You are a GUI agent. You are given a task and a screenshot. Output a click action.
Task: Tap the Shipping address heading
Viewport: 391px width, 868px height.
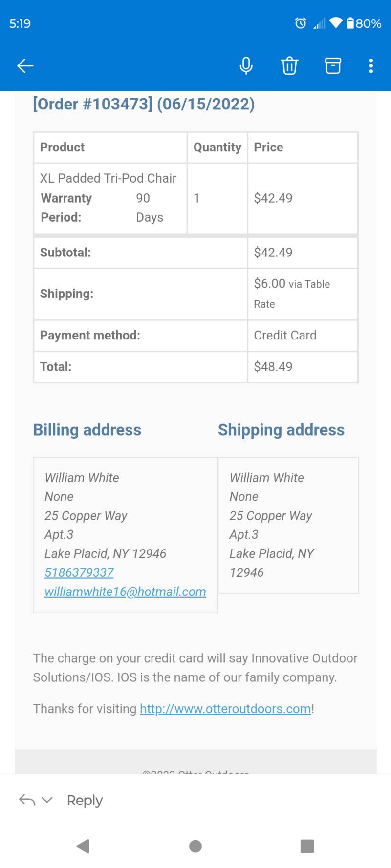281,430
